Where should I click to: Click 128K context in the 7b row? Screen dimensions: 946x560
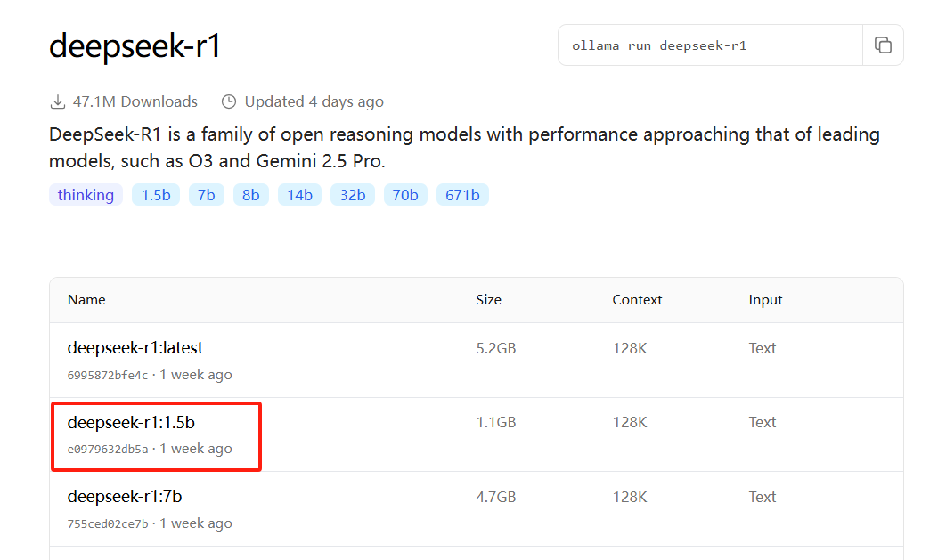click(x=630, y=498)
